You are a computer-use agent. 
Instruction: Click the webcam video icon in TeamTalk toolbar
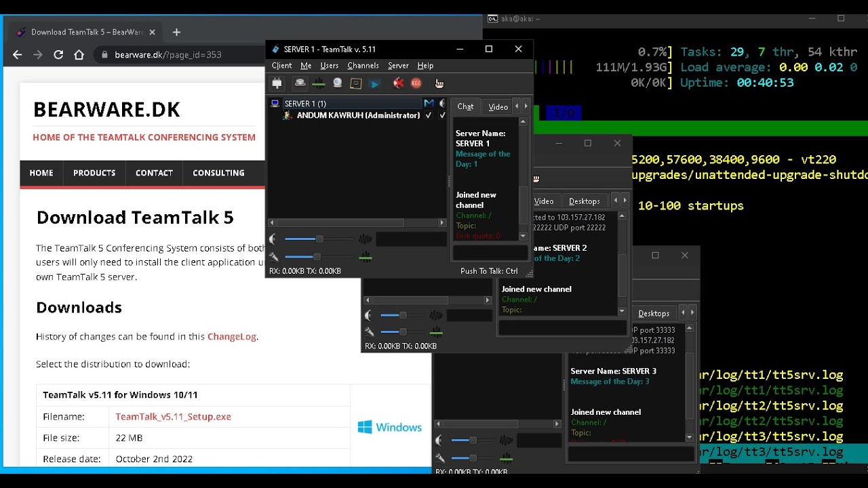[337, 83]
